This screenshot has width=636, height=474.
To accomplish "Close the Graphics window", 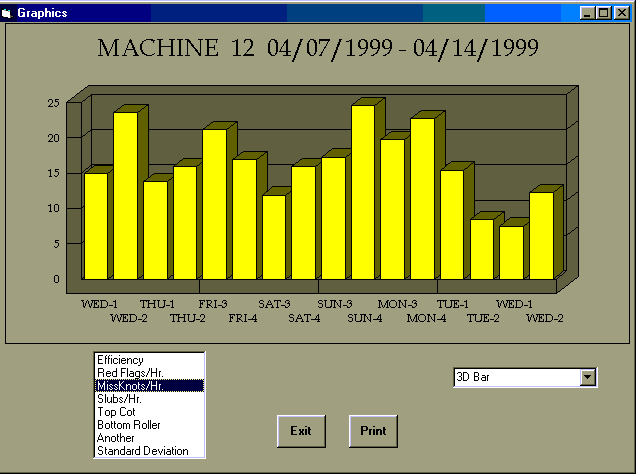I will click(619, 13).
